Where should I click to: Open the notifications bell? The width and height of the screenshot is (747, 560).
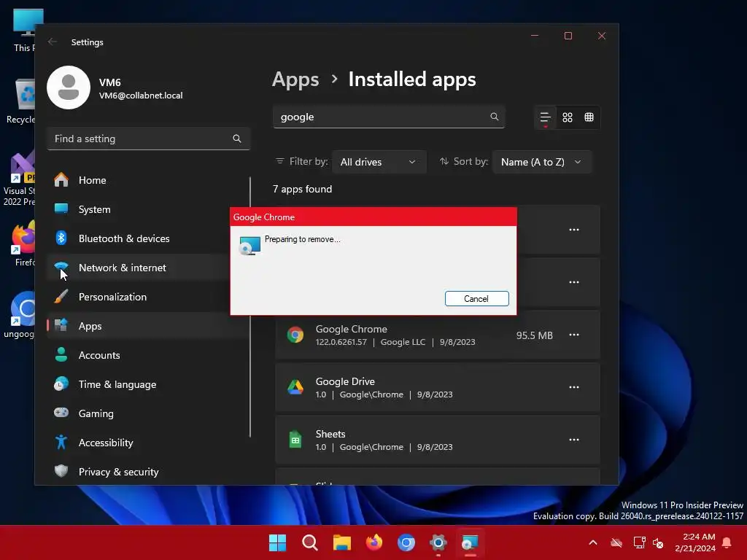(727, 542)
